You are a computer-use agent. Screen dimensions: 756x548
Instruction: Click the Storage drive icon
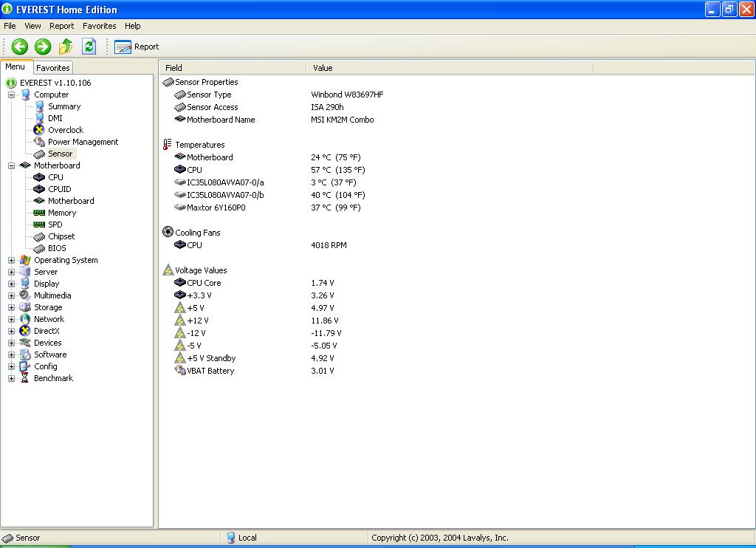(x=25, y=308)
